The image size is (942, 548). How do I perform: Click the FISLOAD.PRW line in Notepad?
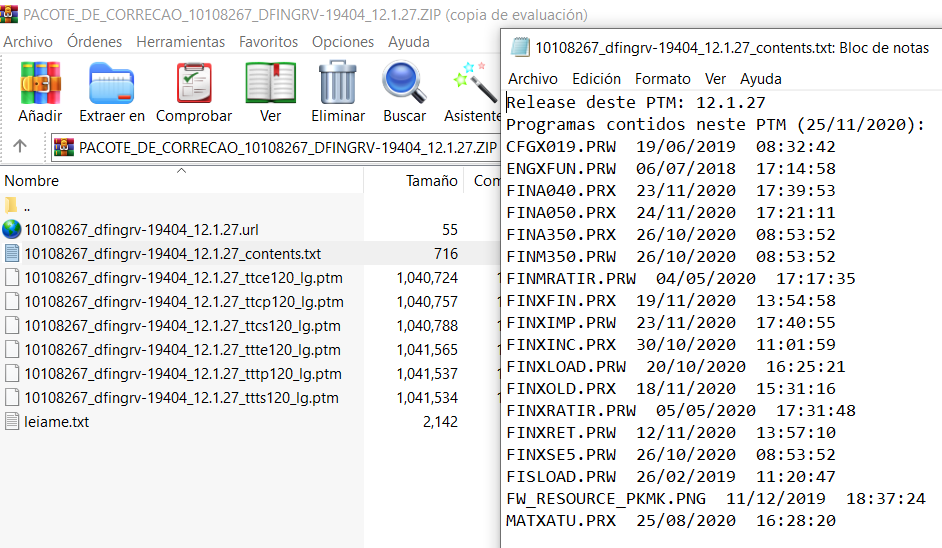(x=670, y=476)
